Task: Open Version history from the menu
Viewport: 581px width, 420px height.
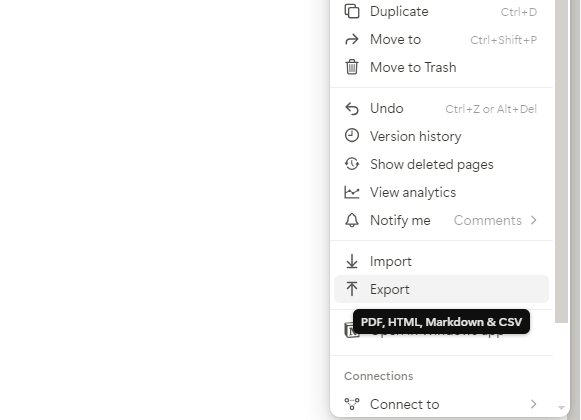Action: click(x=441, y=136)
